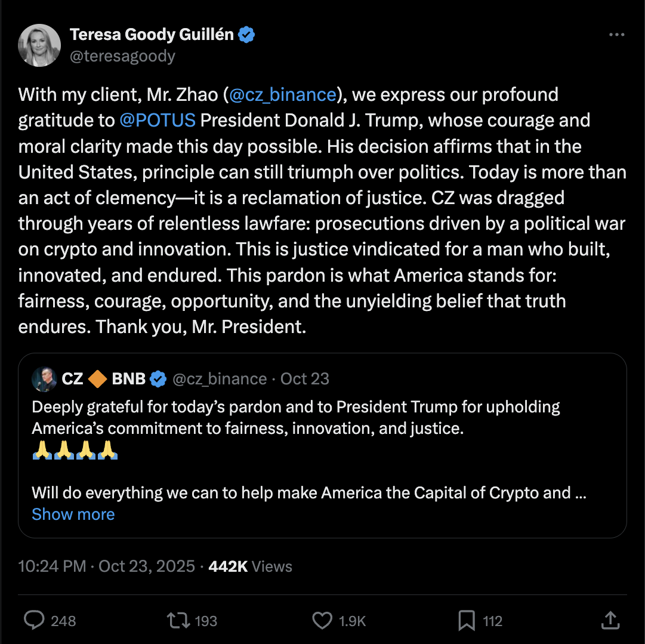Click the orange diamond in CZ's name
Image resolution: width=645 pixels, height=644 pixels.
98,378
